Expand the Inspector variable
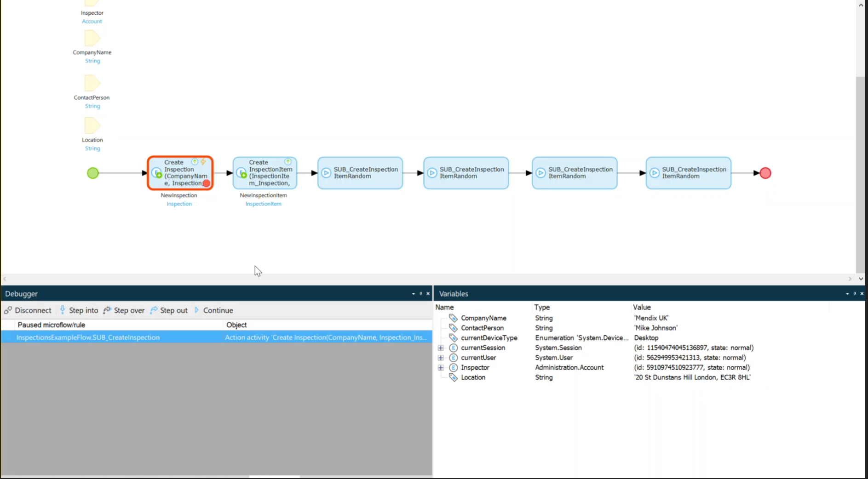Image resolution: width=868 pixels, height=479 pixels. click(x=441, y=367)
